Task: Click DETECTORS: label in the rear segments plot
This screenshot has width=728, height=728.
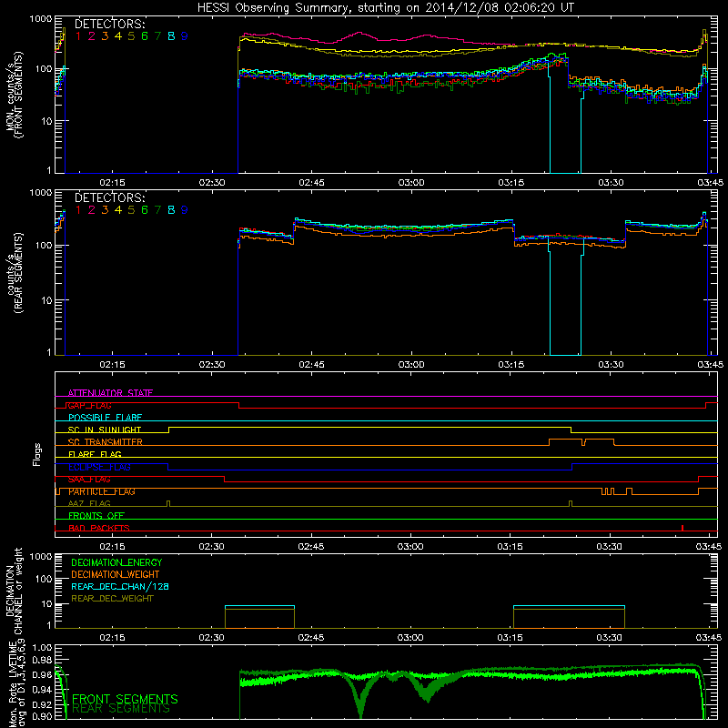Action: (109, 197)
